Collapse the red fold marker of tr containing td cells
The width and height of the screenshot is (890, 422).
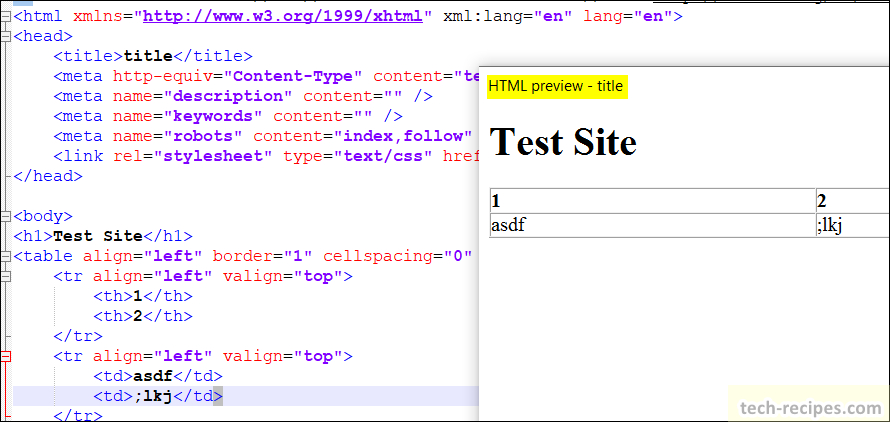pyautogui.click(x=6, y=357)
